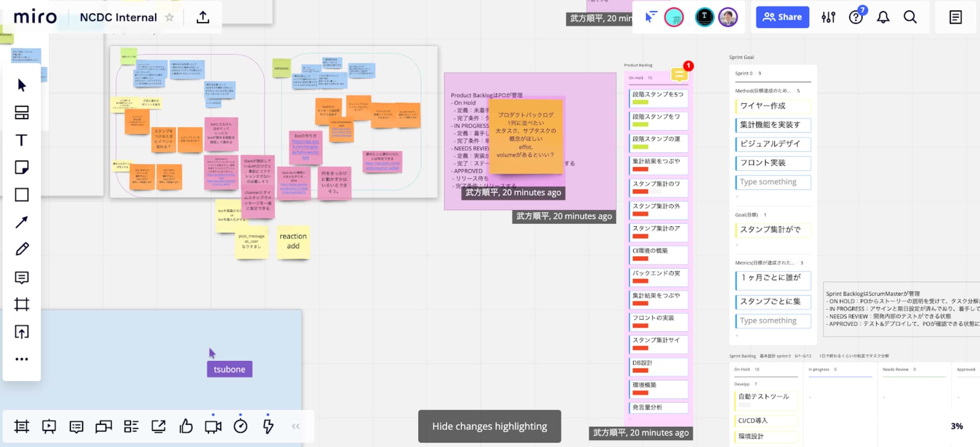Select the Text tool
This screenshot has height=447, width=980.
21,140
